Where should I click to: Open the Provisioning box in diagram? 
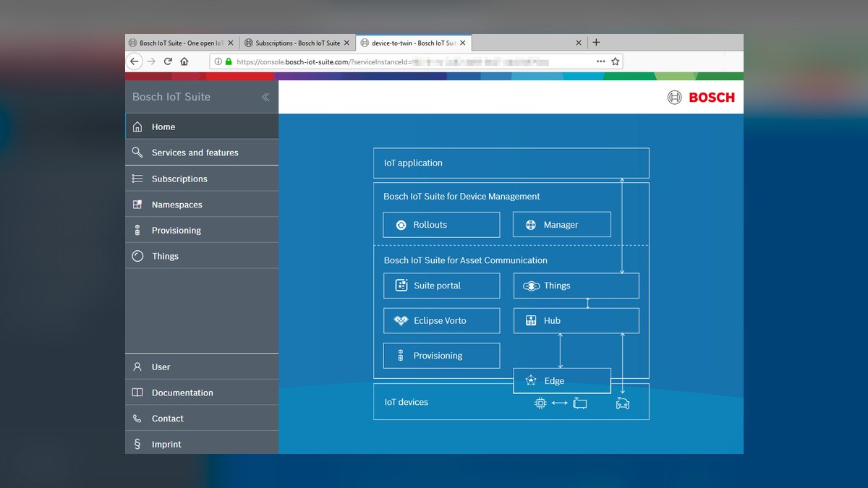[x=441, y=356]
